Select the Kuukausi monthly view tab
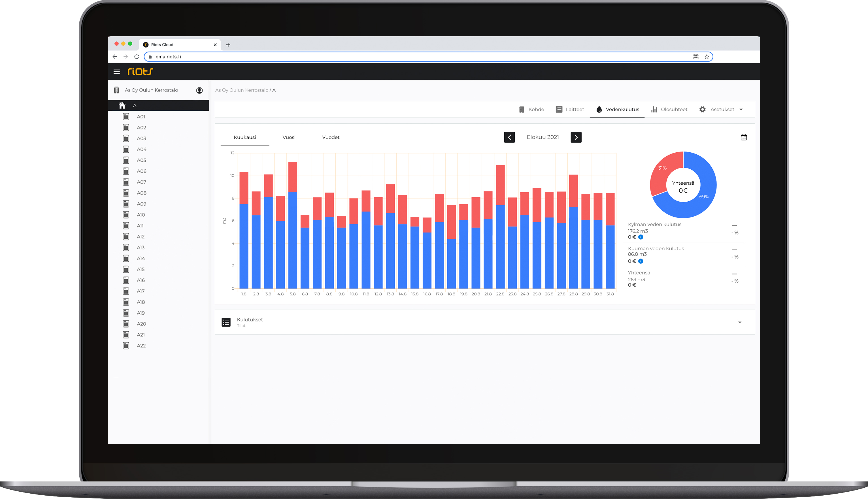The image size is (868, 499). pos(245,137)
